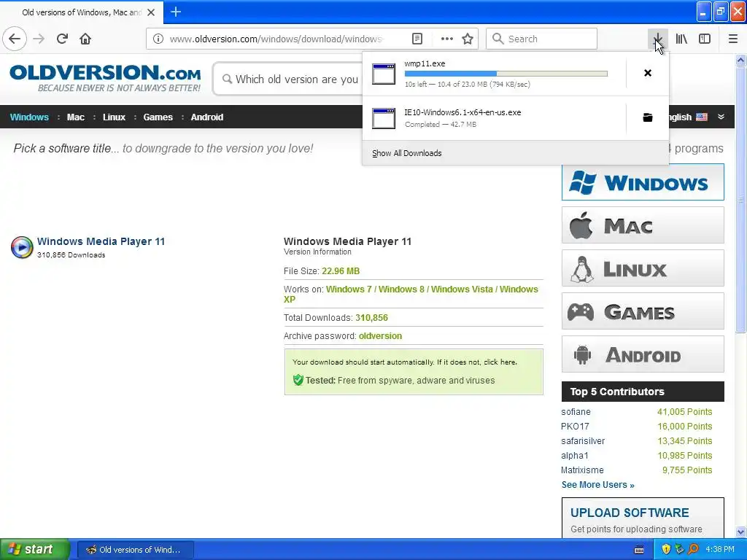Screen dimensions: 747x560
Task: Open contributor Matrixisme's profile
Action: click(x=582, y=470)
